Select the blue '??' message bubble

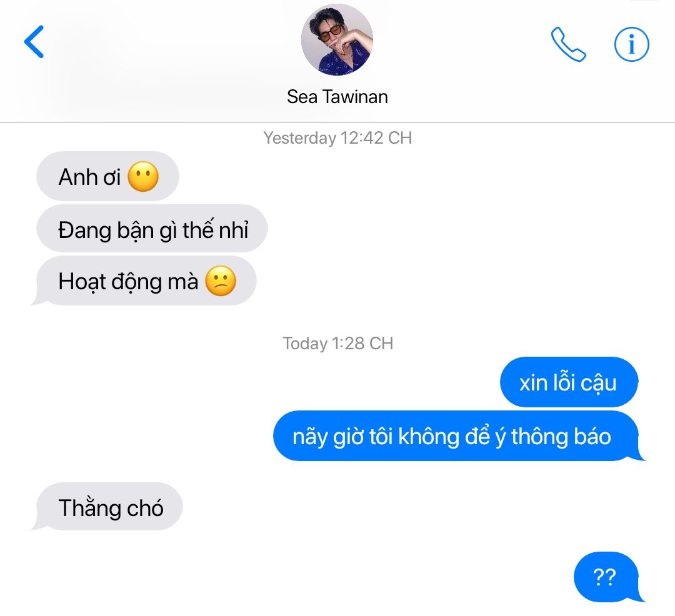tap(608, 577)
